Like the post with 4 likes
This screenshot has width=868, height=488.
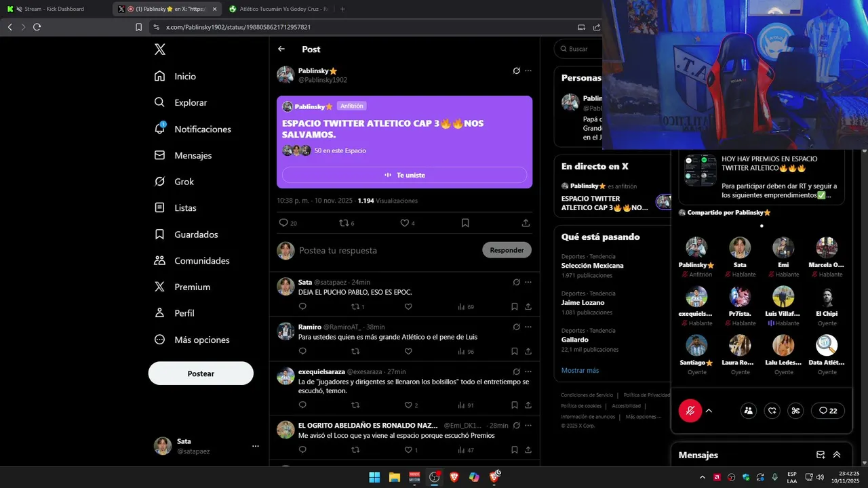[x=404, y=222]
